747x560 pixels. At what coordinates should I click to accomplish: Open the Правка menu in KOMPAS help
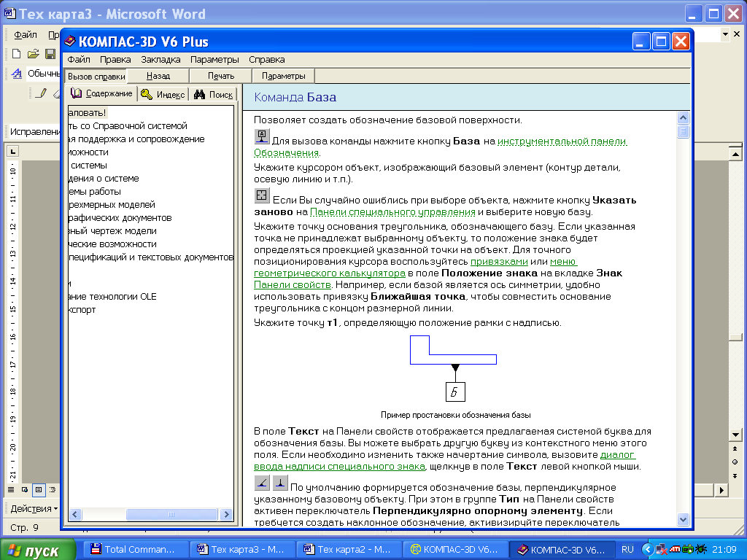(x=115, y=60)
